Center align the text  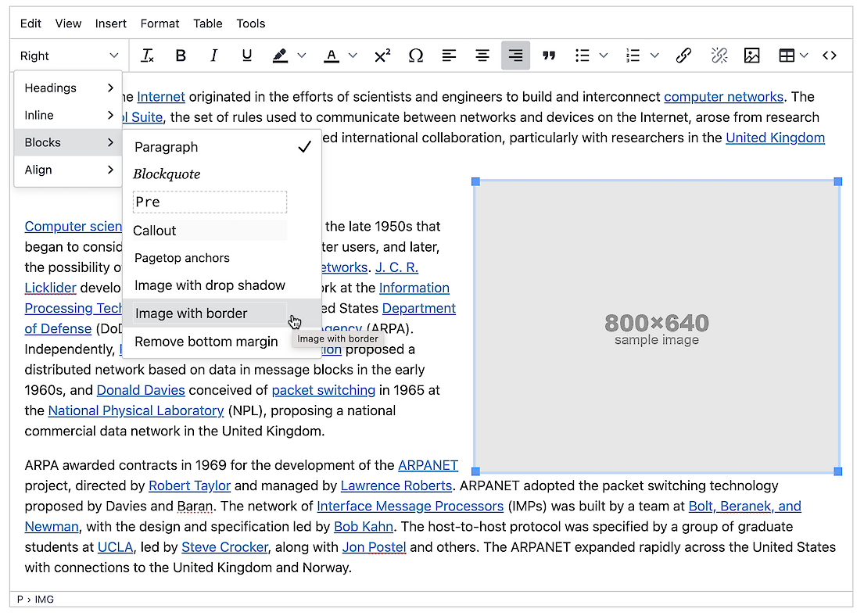[x=482, y=56]
